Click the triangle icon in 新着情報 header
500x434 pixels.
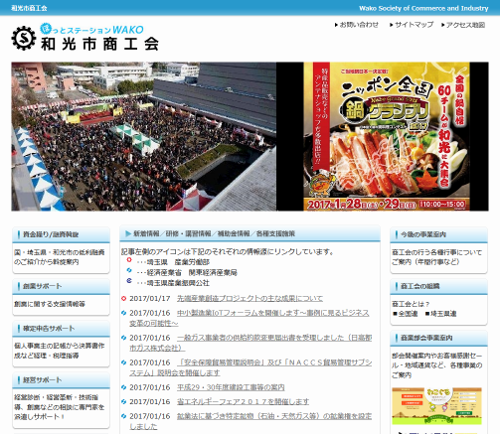tap(128, 234)
